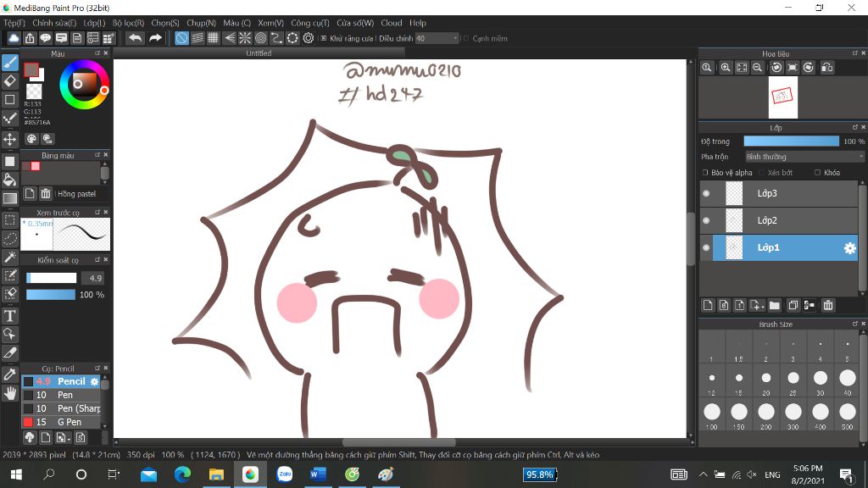Open snap settings gear
Viewport: 868px width, 488px height.
point(309,38)
